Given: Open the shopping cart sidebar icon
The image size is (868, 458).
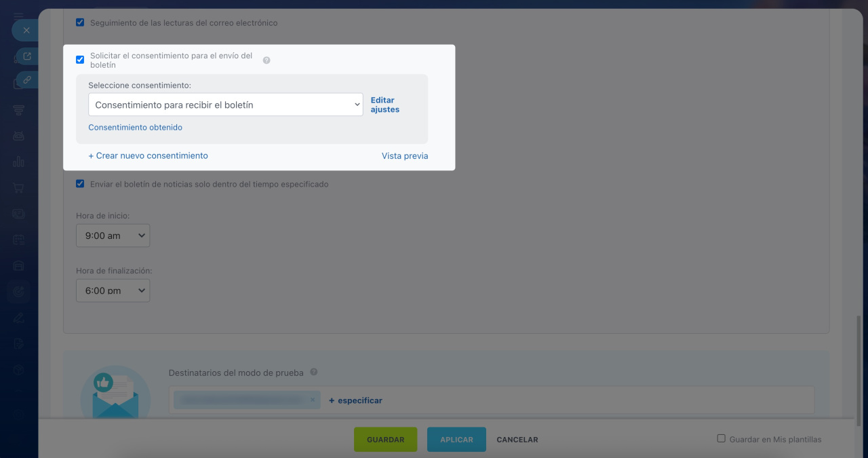Looking at the screenshot, I should click(x=18, y=188).
